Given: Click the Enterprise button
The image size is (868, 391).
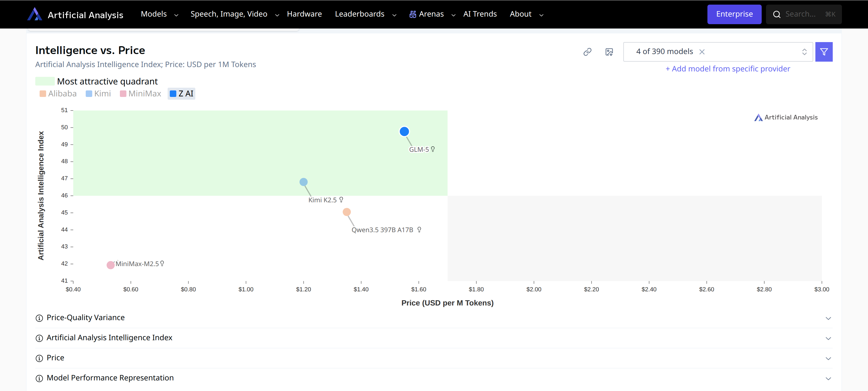Looking at the screenshot, I should coord(734,14).
